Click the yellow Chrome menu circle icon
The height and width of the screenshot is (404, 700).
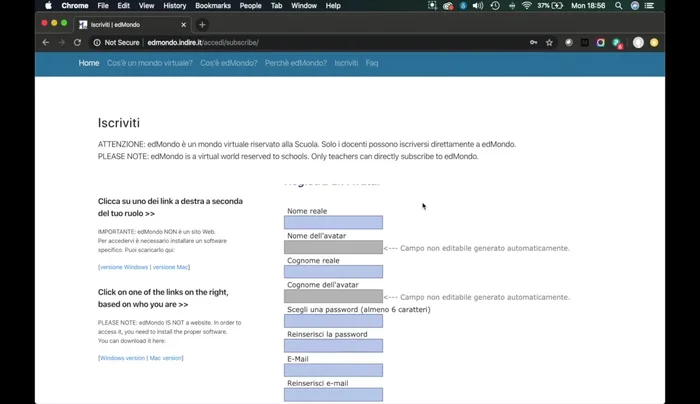[654, 42]
